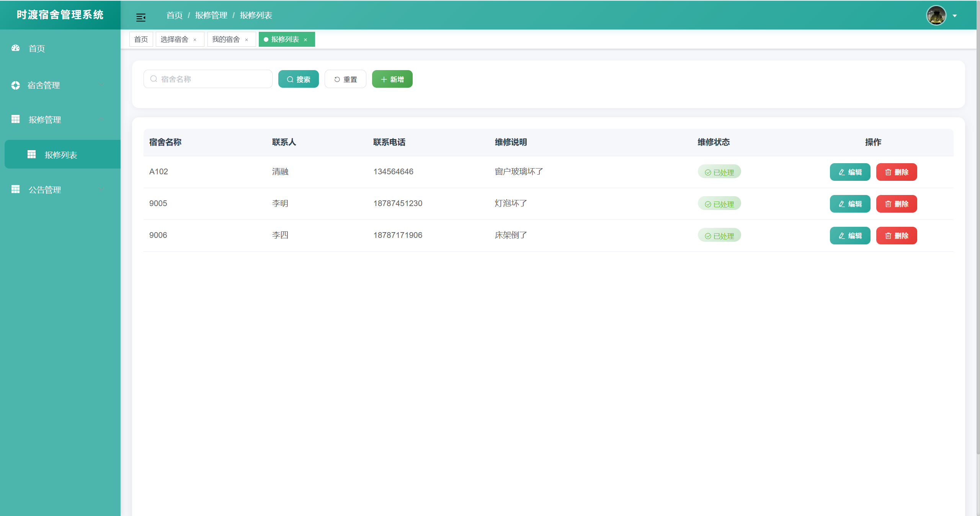Click the dashboard icon beside 首页
This screenshot has height=516, width=980.
(15, 48)
